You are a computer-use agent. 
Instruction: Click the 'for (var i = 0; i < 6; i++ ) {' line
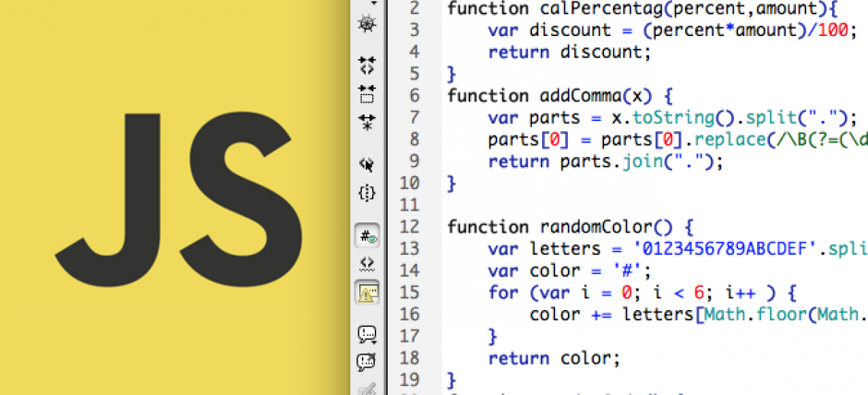click(x=642, y=293)
